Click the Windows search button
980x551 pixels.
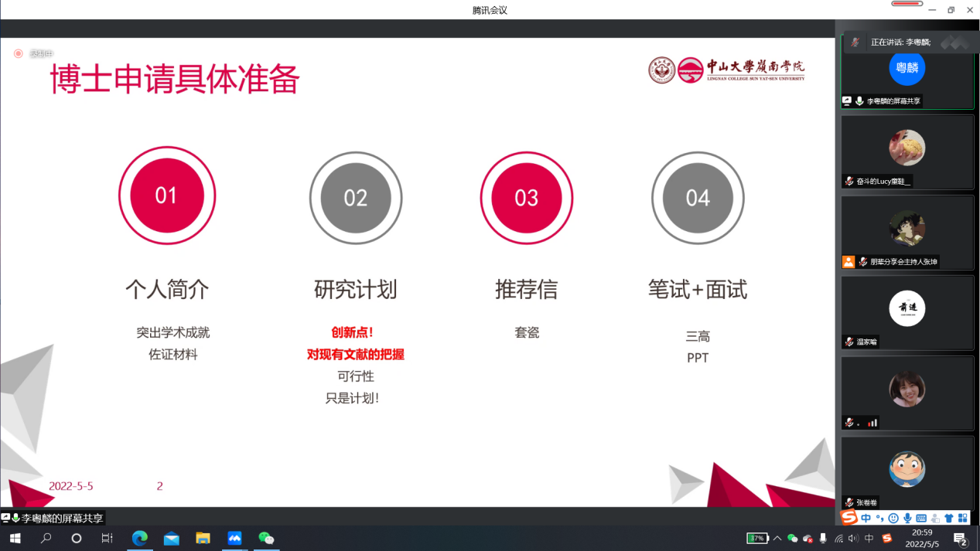(46, 539)
